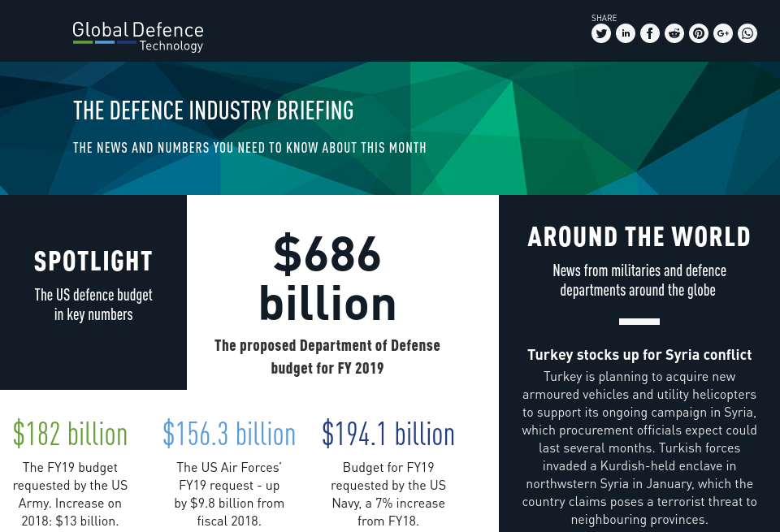Click the Syria conflict paragraph text
Screen dimensions: 780x532
click(x=639, y=448)
